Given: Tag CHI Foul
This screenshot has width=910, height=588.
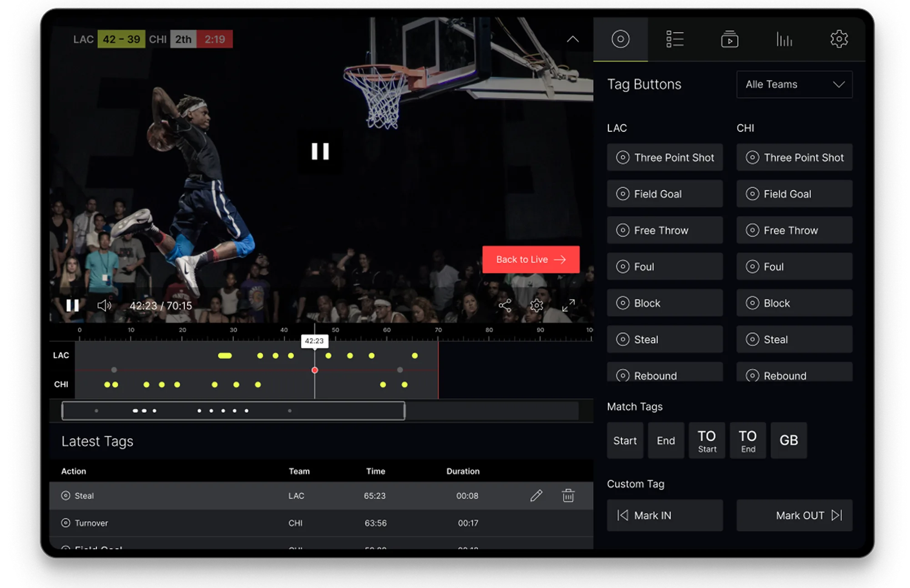Looking at the screenshot, I should (794, 267).
